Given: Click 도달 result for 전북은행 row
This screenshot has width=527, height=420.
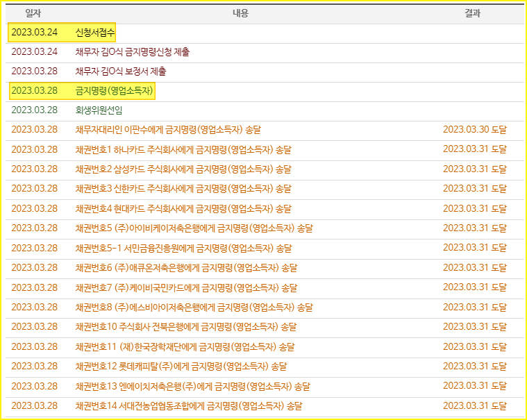Looking at the screenshot, I should pyautogui.click(x=474, y=326).
